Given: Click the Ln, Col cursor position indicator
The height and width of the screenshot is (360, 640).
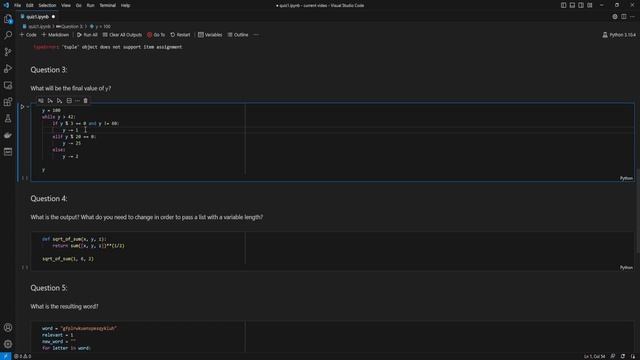Looking at the screenshot, I should coord(594,356).
